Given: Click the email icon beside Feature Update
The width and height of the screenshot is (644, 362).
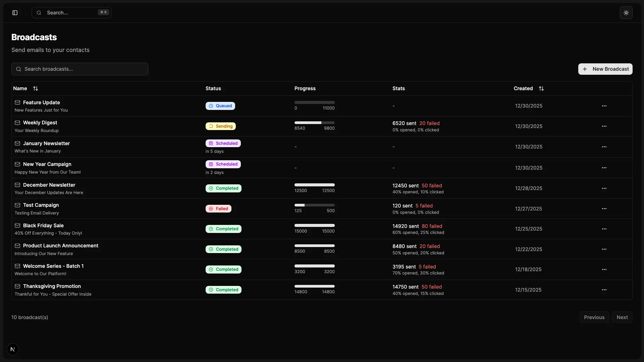Looking at the screenshot, I should tap(17, 102).
